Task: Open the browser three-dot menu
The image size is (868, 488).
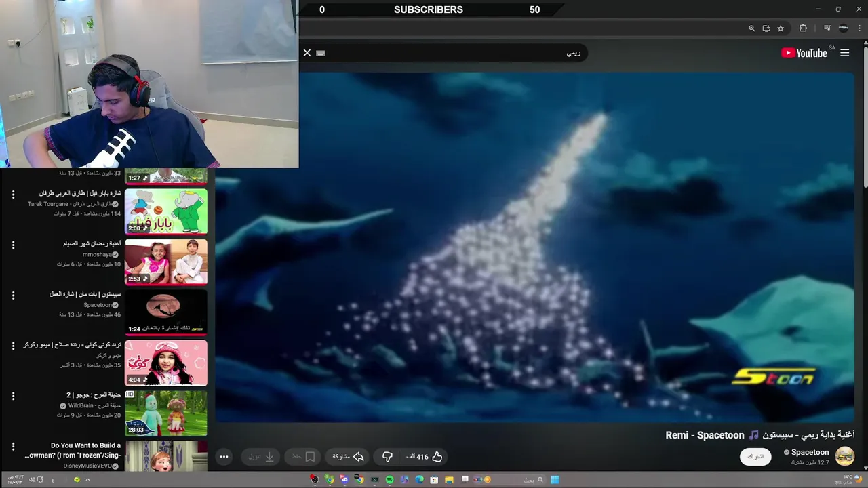Action: tap(860, 28)
